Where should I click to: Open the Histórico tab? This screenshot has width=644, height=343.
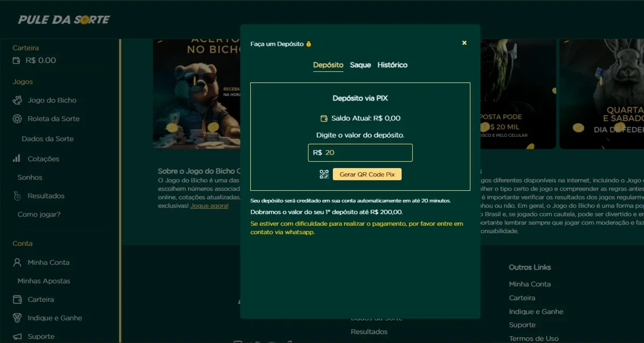point(393,65)
